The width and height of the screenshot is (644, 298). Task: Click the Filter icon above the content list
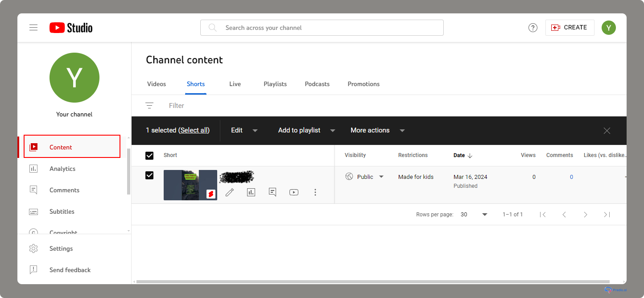click(x=149, y=105)
